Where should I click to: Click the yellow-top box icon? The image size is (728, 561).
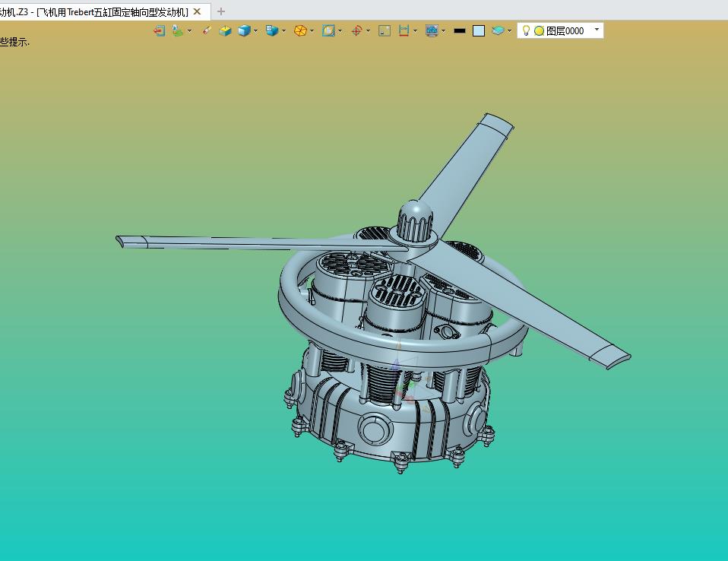pos(225,30)
